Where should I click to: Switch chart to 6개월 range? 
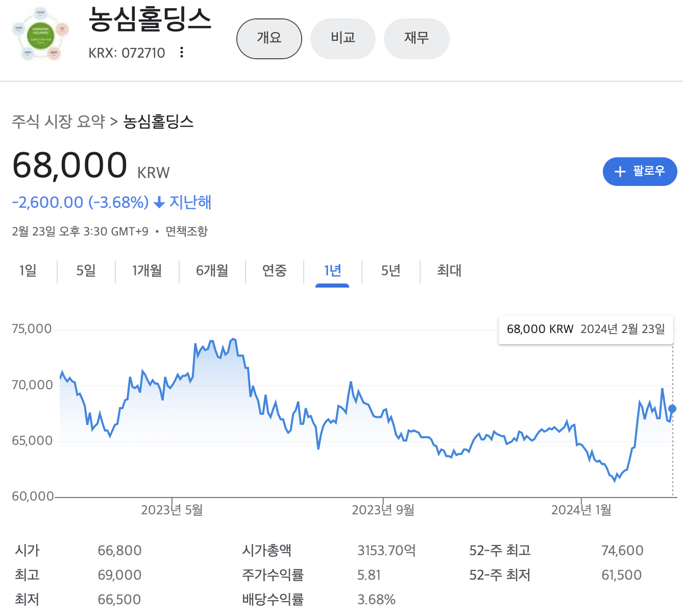point(212,271)
